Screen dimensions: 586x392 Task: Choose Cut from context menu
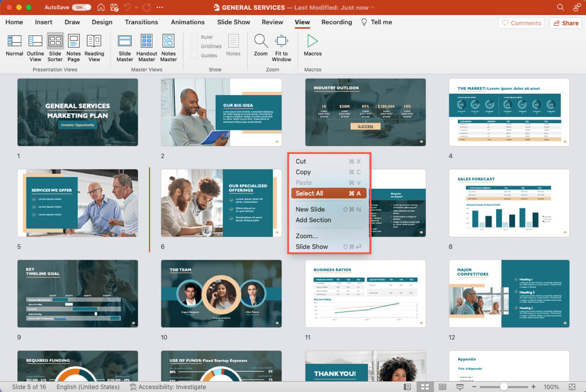(328, 161)
